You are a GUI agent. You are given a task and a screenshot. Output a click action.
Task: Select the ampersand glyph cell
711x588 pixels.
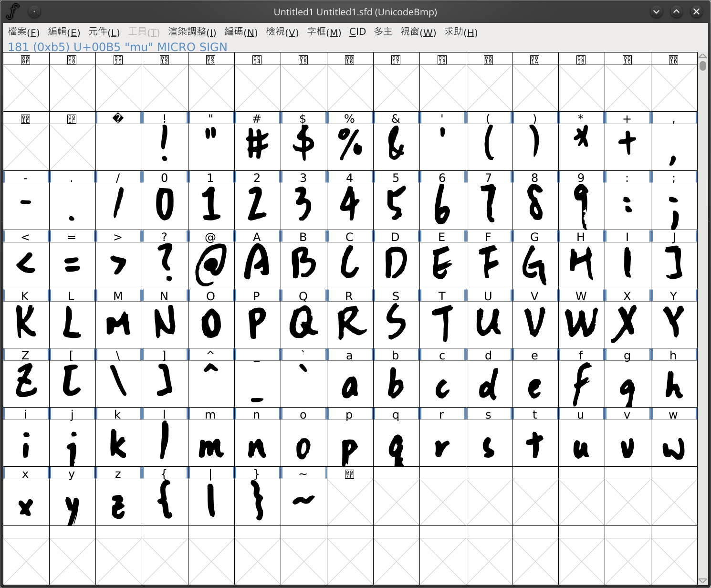click(396, 147)
